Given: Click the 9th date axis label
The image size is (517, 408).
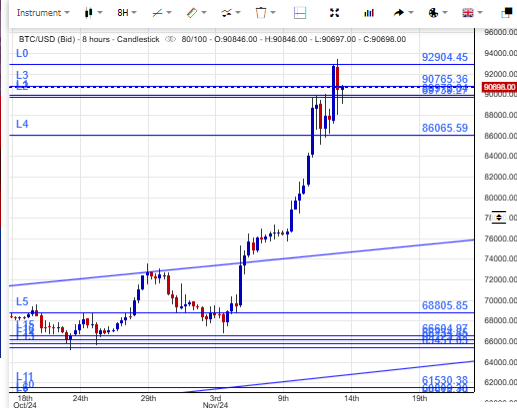Looking at the screenshot, I should pyautogui.click(x=283, y=398).
